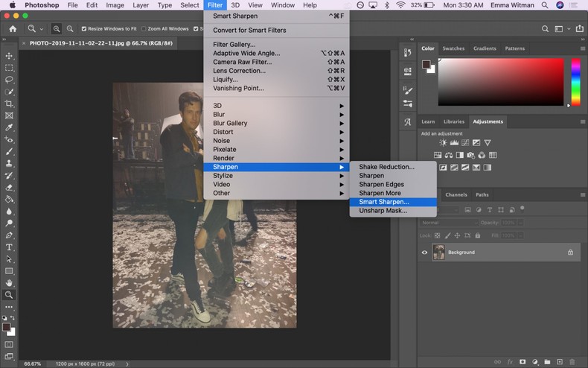The image size is (588, 368).
Task: Switch to the Swatches tab
Action: click(453, 48)
